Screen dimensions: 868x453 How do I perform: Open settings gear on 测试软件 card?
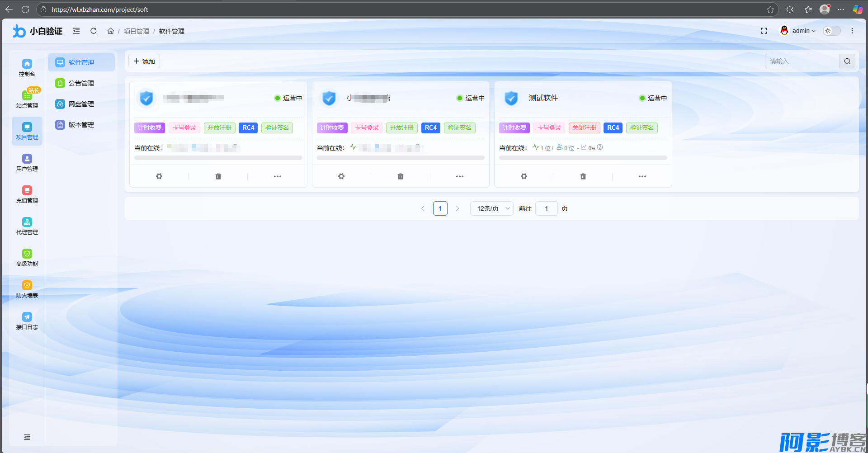(524, 176)
